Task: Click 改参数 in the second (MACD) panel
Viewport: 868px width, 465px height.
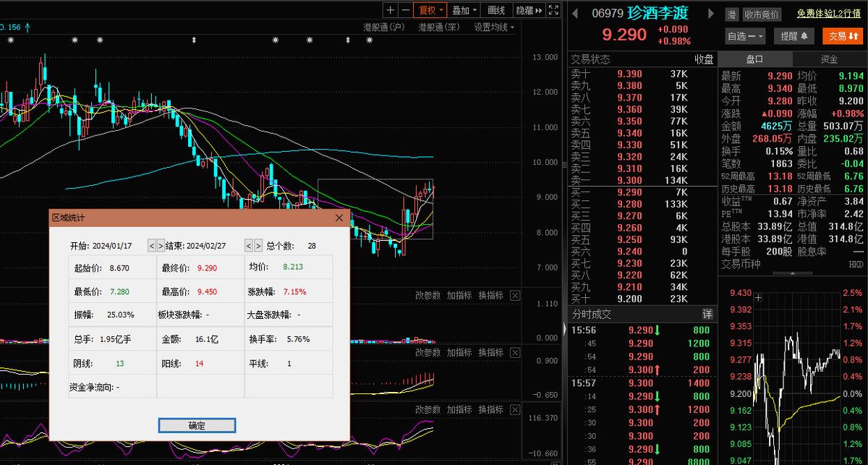Action: [427, 352]
